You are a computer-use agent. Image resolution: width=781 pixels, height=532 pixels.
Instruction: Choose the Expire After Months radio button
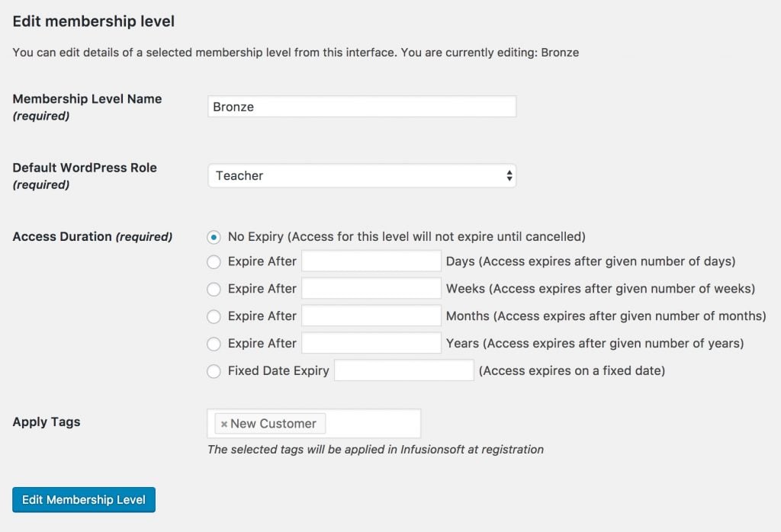214,316
